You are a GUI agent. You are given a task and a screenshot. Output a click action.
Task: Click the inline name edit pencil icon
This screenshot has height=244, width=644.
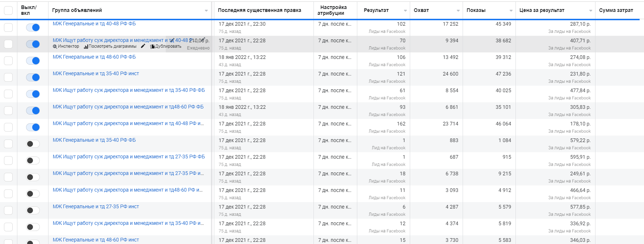[172, 40]
